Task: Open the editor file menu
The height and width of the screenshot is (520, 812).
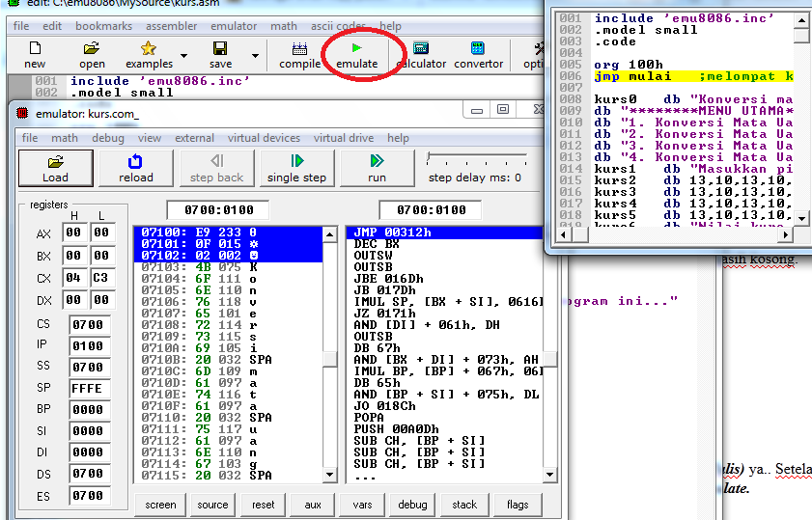Action: click(21, 26)
